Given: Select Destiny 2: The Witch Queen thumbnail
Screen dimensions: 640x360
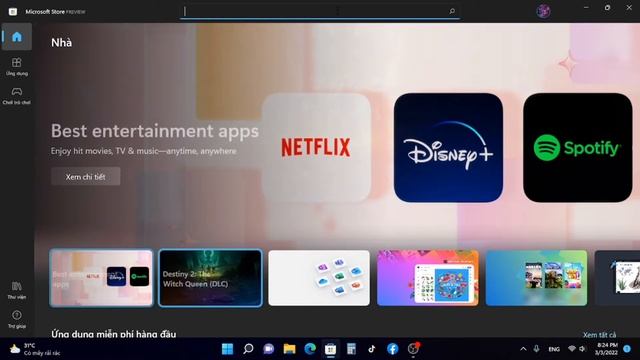Looking at the screenshot, I should (210, 278).
